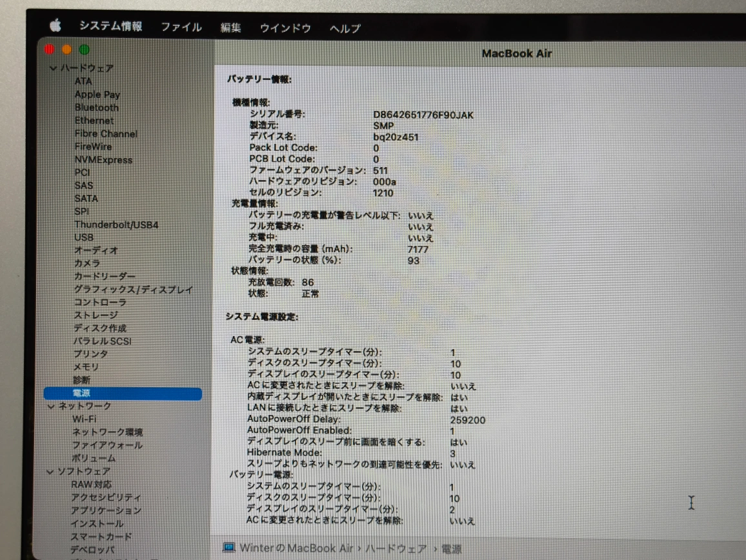Select Bluetooth in the sidebar

pyautogui.click(x=97, y=108)
